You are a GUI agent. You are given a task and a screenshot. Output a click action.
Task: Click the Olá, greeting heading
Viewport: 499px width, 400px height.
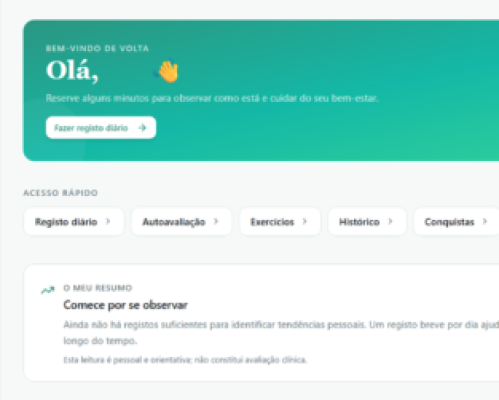pyautogui.click(x=72, y=71)
